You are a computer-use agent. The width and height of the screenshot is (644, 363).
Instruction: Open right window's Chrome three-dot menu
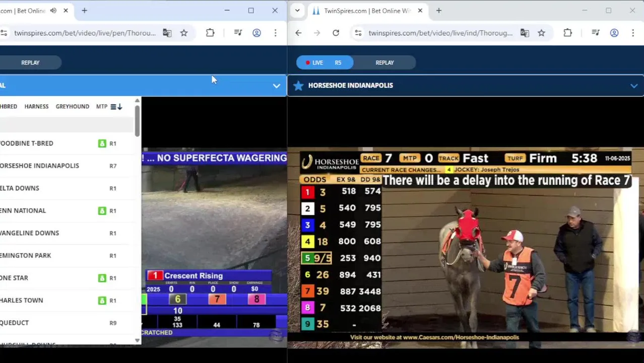(x=633, y=33)
